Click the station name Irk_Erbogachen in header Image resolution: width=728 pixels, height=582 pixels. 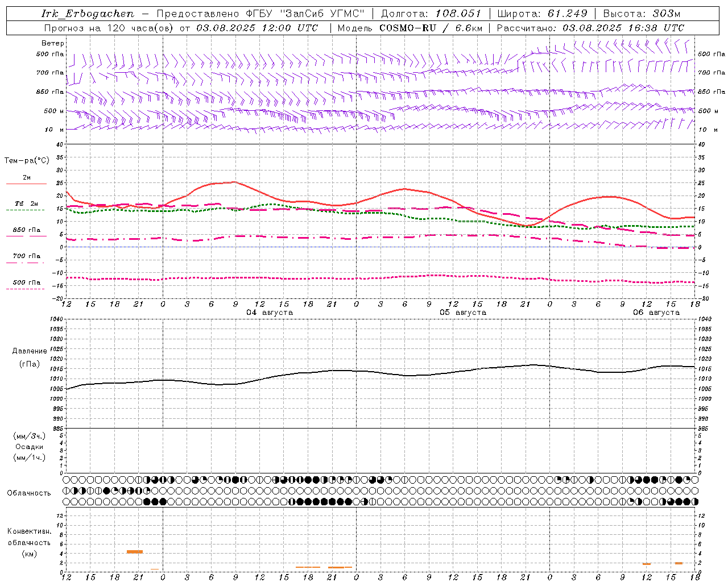88,14
